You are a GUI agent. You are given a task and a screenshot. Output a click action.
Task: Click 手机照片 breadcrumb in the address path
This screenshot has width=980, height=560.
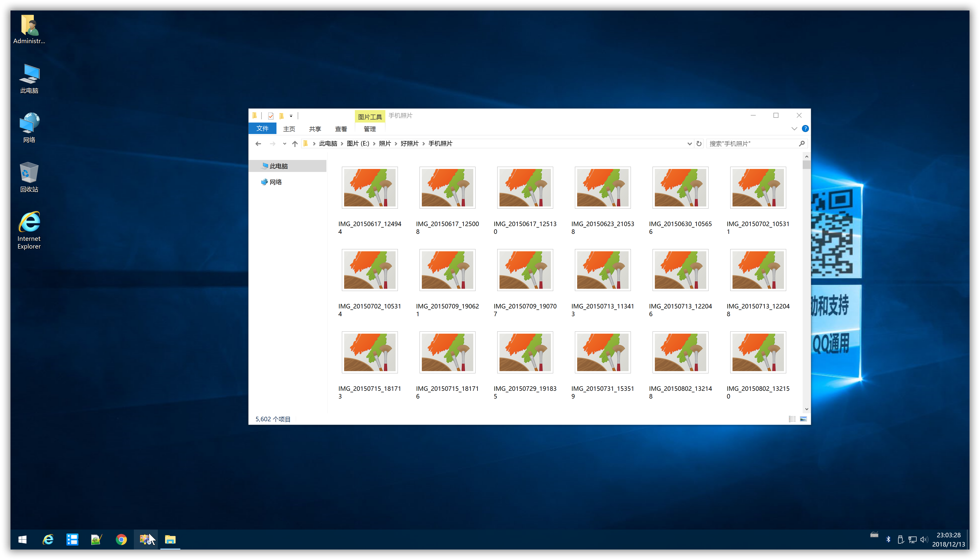pyautogui.click(x=440, y=143)
